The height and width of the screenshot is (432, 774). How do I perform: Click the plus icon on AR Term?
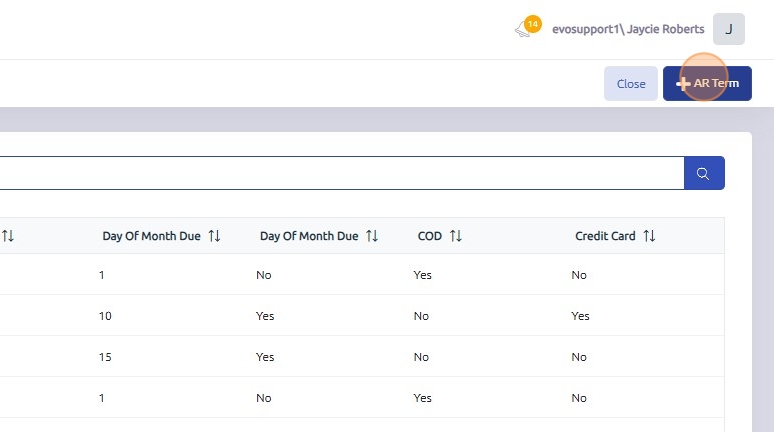point(683,84)
